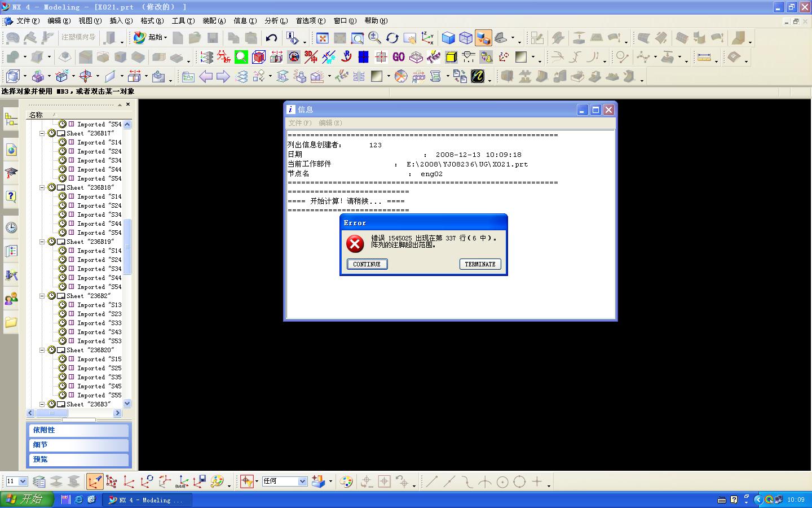Click the Undo arrow icon
812x508 pixels.
pyautogui.click(x=272, y=38)
